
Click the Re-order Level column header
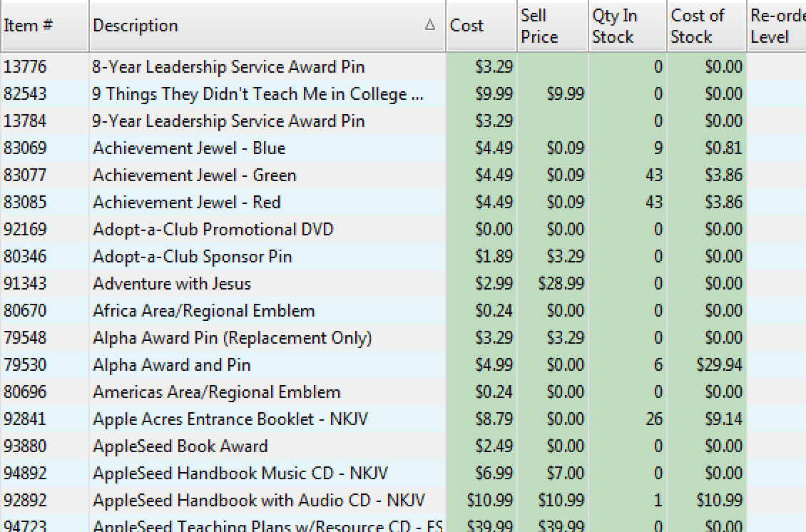(776, 26)
